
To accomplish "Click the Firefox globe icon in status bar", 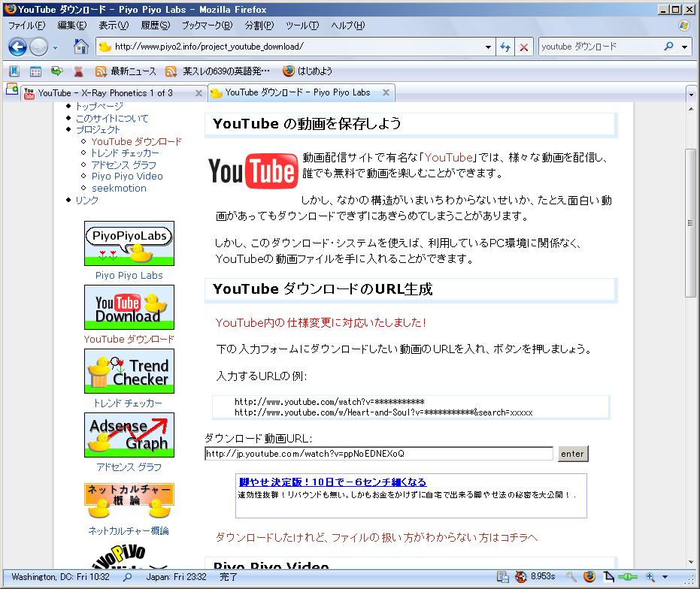I will pyautogui.click(x=589, y=576).
